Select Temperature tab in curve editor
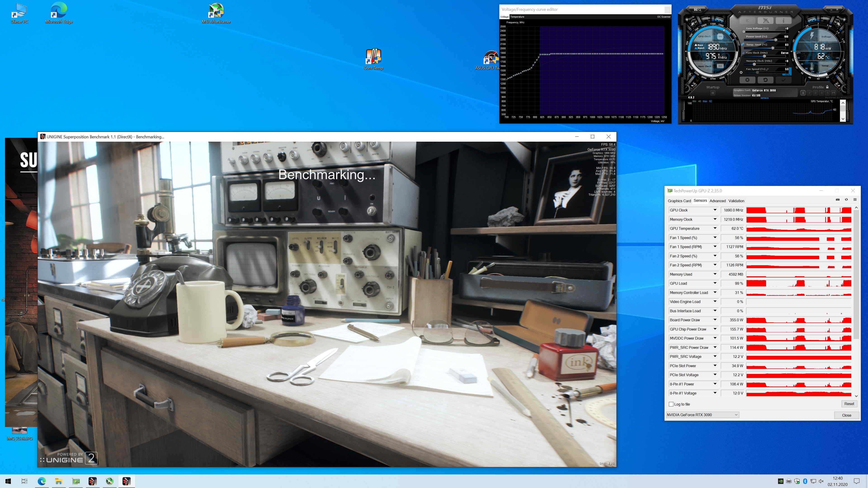868x488 pixels. click(517, 17)
